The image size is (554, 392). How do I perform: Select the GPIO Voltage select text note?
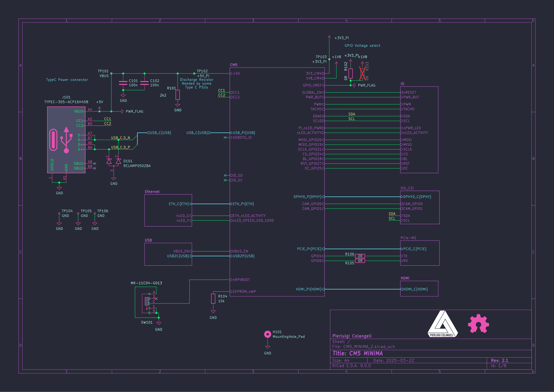tap(362, 46)
